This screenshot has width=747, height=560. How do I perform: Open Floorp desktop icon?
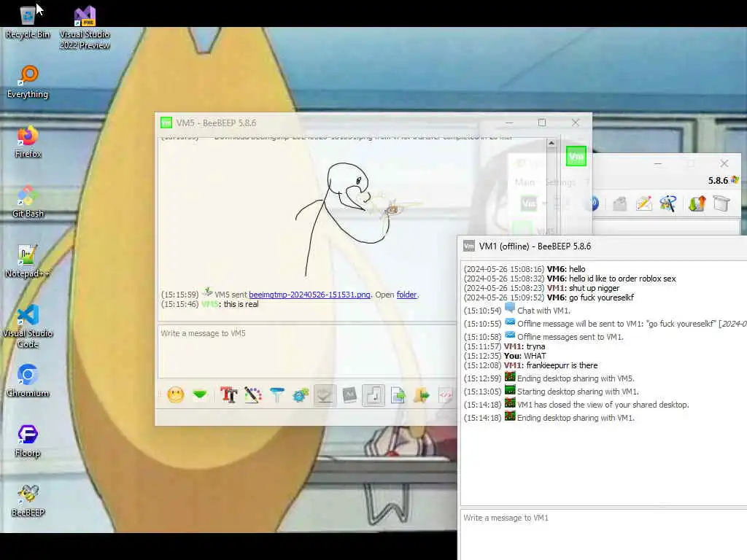tap(28, 441)
